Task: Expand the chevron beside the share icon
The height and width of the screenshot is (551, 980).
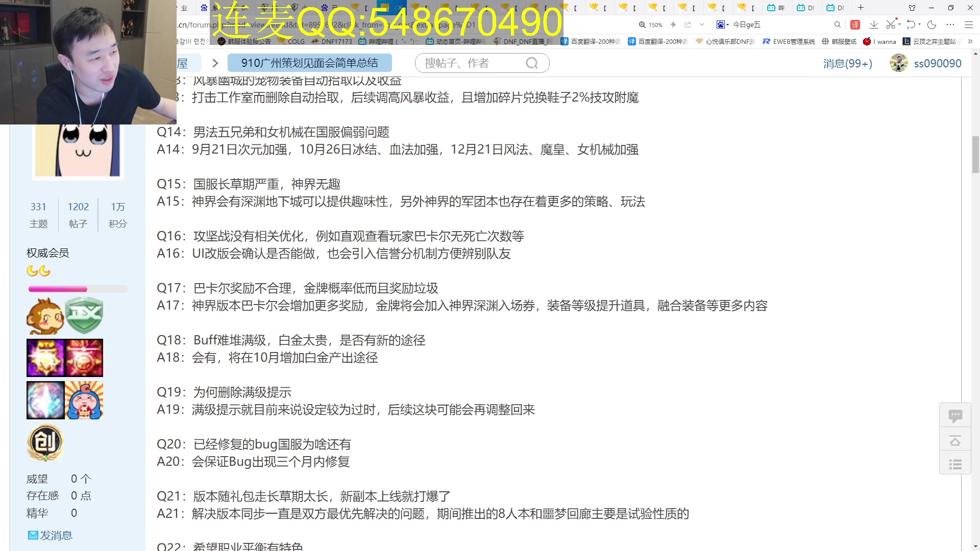Action: pos(702,24)
